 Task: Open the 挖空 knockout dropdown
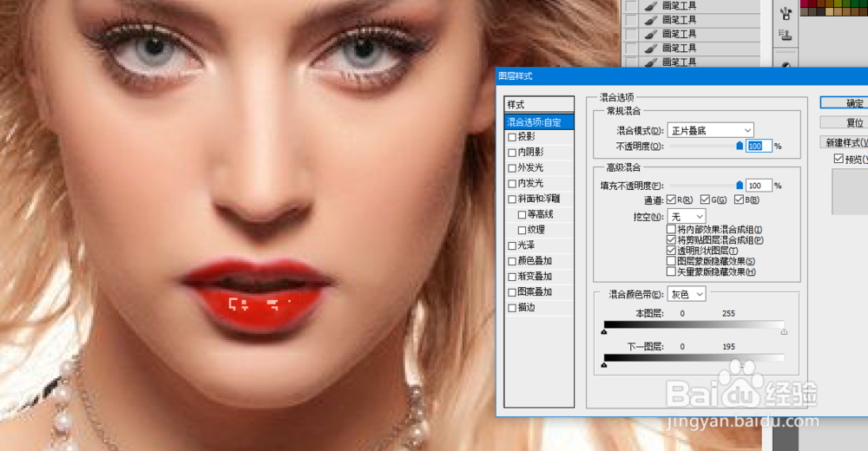687,216
